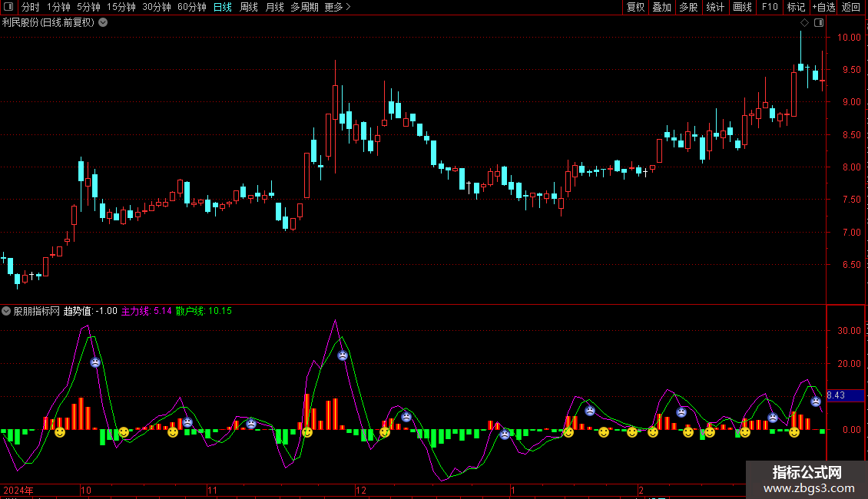The image size is (868, 499).
Task: Click the 散户线: 10.15 value label
Action: [204, 311]
